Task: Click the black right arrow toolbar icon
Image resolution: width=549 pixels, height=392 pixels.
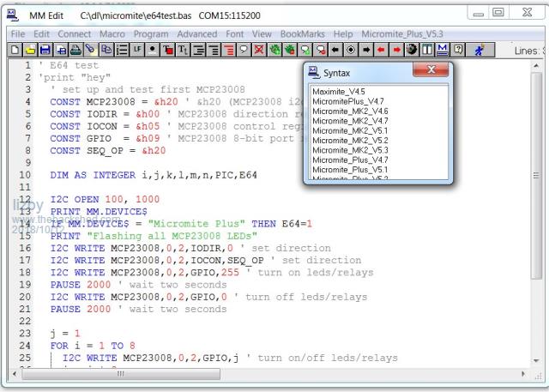Action: click(x=366, y=51)
